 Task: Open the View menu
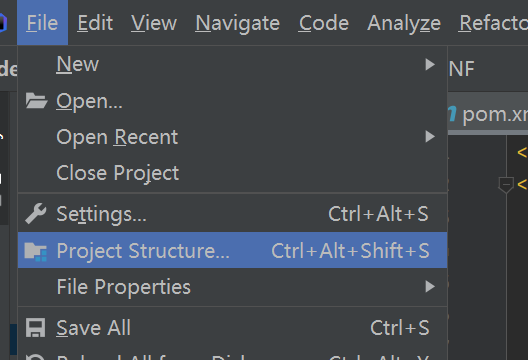(154, 23)
